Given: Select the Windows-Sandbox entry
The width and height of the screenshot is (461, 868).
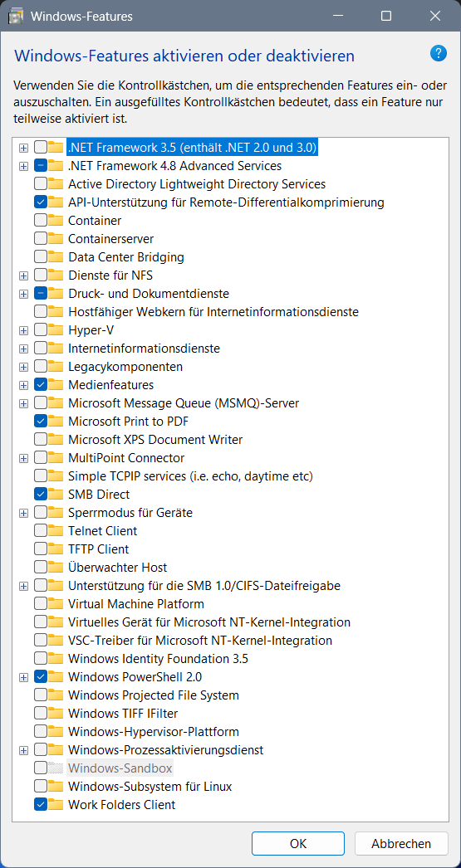Looking at the screenshot, I should tap(120, 768).
